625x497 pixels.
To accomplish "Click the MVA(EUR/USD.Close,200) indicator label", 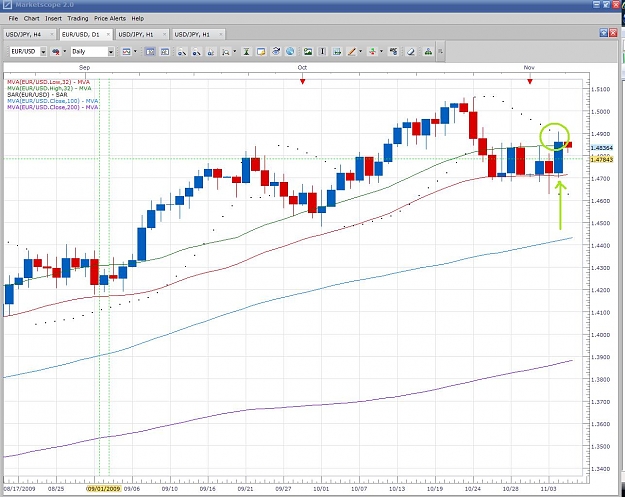I will pos(53,107).
